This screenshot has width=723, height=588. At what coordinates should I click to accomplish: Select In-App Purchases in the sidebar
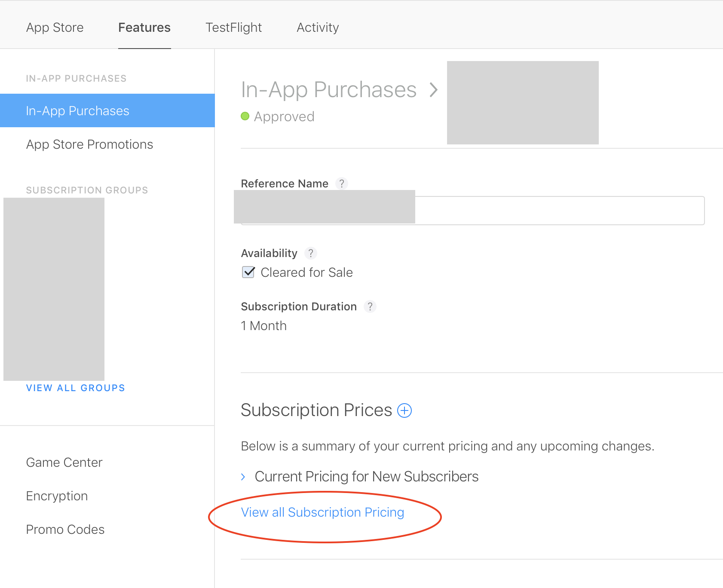coord(78,111)
